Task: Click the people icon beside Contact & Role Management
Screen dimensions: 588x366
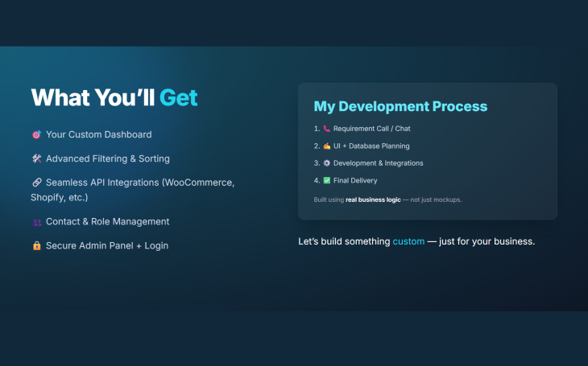Action: click(x=36, y=222)
